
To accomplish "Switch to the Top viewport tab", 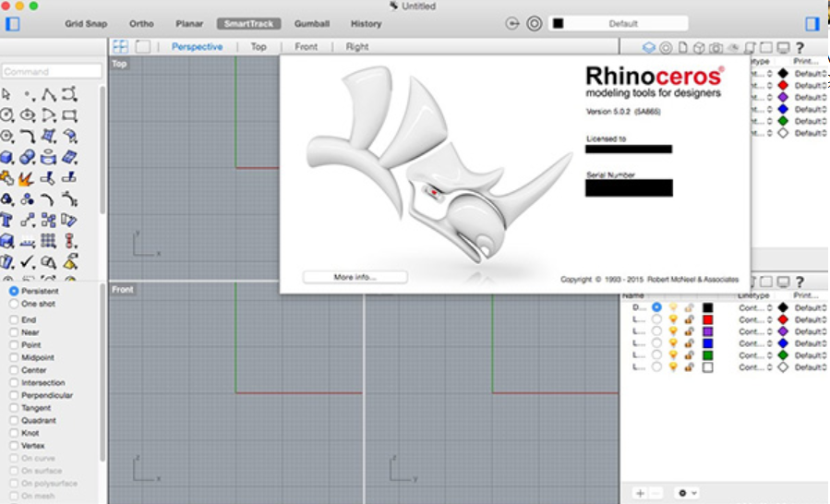I will click(259, 46).
